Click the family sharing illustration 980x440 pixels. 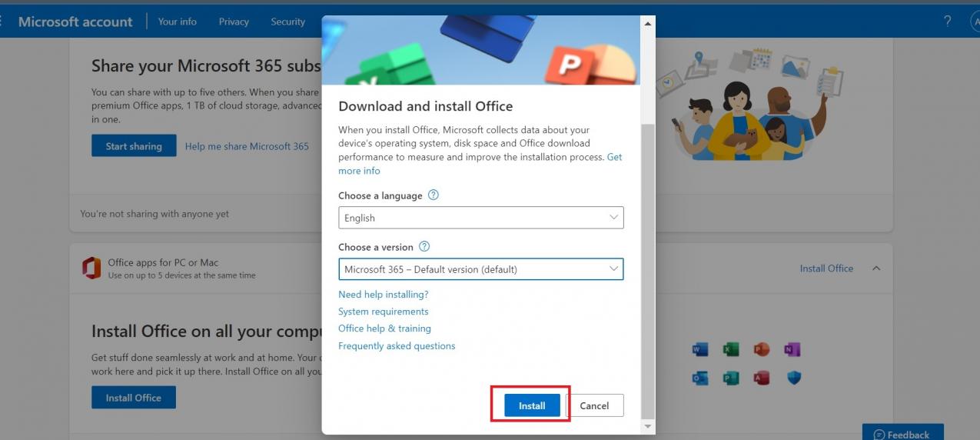coord(749,104)
